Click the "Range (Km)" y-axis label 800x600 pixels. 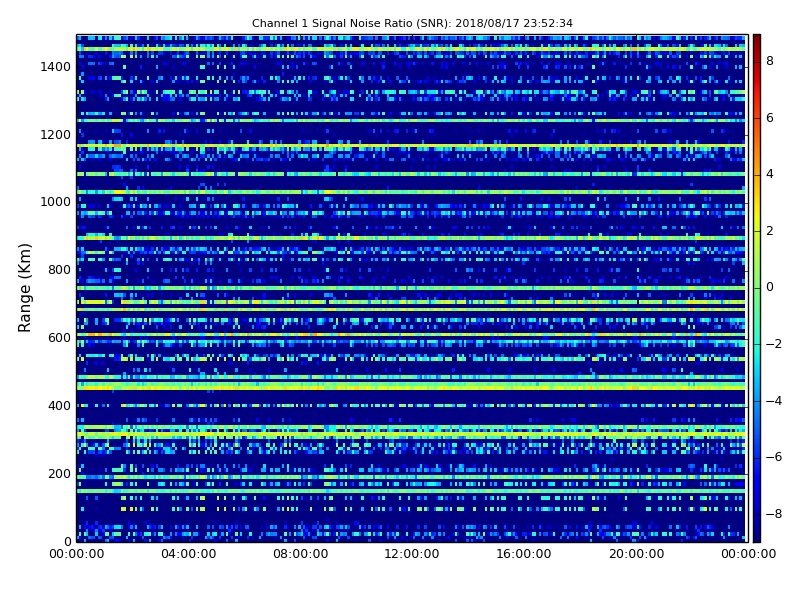pyautogui.click(x=24, y=288)
